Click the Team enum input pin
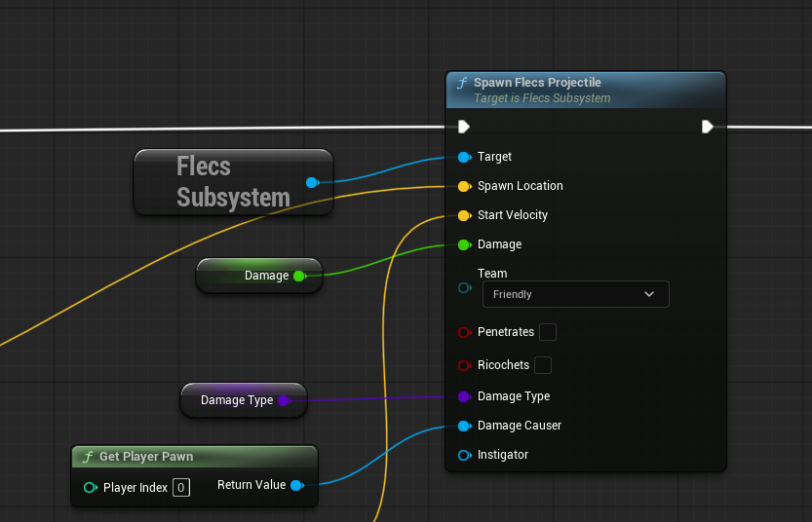The height and width of the screenshot is (522, 812). tap(465, 287)
